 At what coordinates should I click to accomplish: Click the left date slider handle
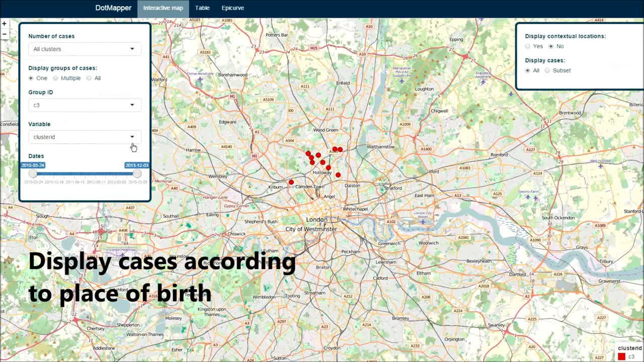click(33, 173)
